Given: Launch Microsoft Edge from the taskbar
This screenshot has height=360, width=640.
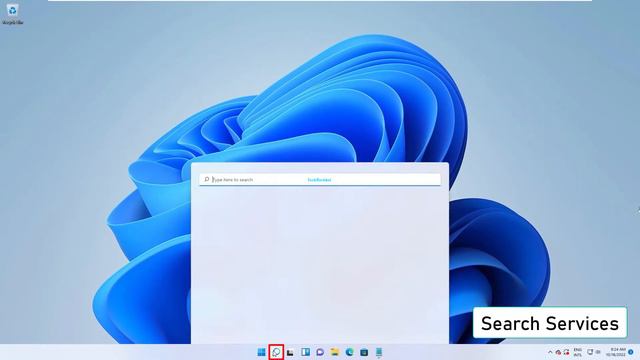Looking at the screenshot, I should (x=349, y=352).
